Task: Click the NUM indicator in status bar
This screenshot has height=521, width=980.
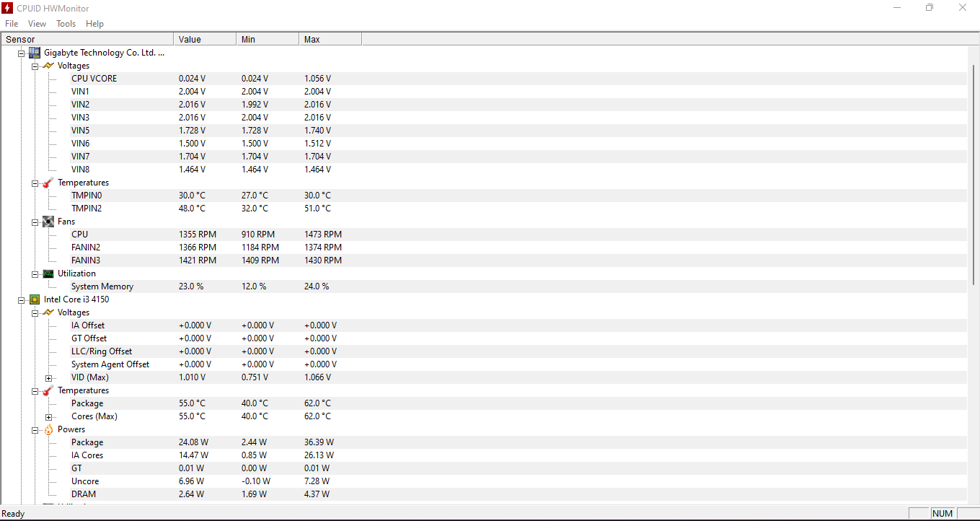Action: [943, 514]
